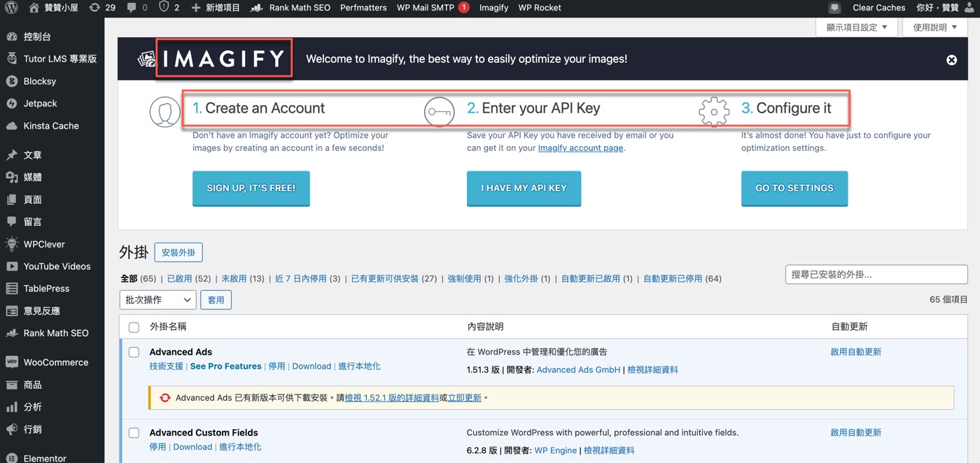This screenshot has height=463, width=980.
Task: Click the 媒體 media icon
Action: coord(12,177)
